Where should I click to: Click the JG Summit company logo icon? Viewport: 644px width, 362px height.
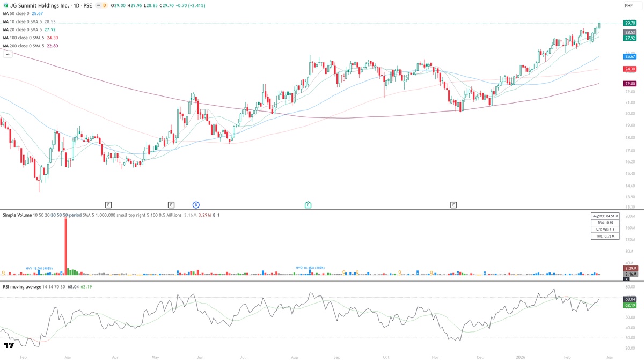click(5, 5)
